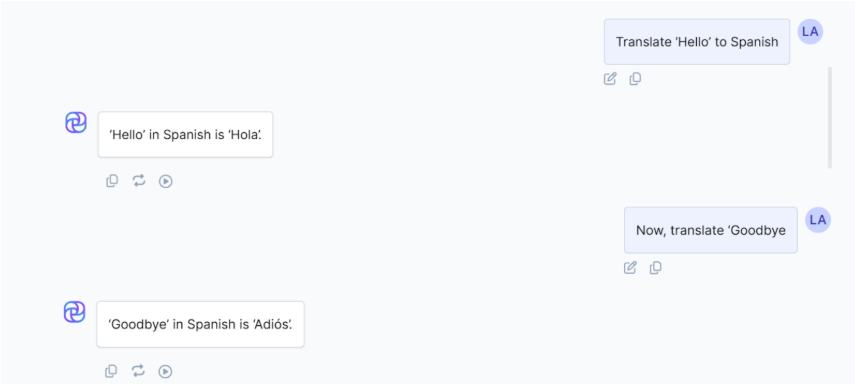Select the 'Goodbye in Spanish is Adiós' reply bubble
855x384 pixels.
[201, 324]
